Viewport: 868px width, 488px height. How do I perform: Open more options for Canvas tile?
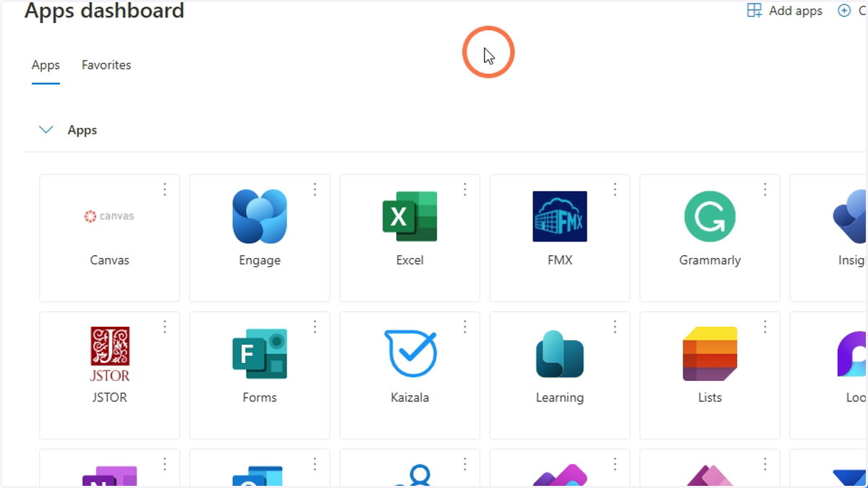[x=165, y=189]
